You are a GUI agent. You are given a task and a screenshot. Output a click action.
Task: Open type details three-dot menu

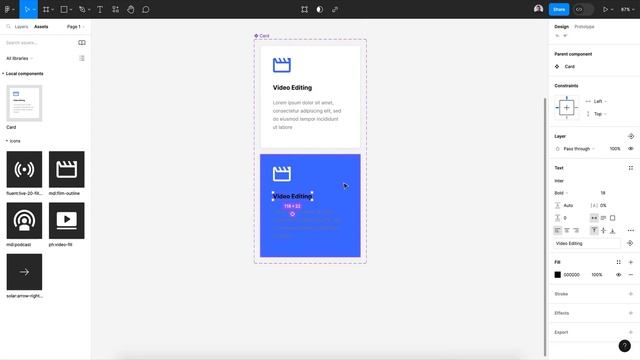tap(631, 231)
